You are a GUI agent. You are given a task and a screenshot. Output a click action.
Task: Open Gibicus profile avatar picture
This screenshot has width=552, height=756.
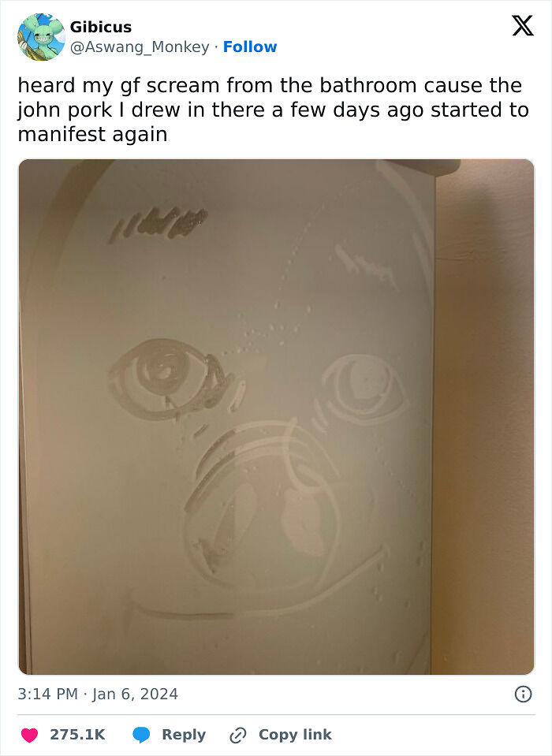(x=41, y=36)
